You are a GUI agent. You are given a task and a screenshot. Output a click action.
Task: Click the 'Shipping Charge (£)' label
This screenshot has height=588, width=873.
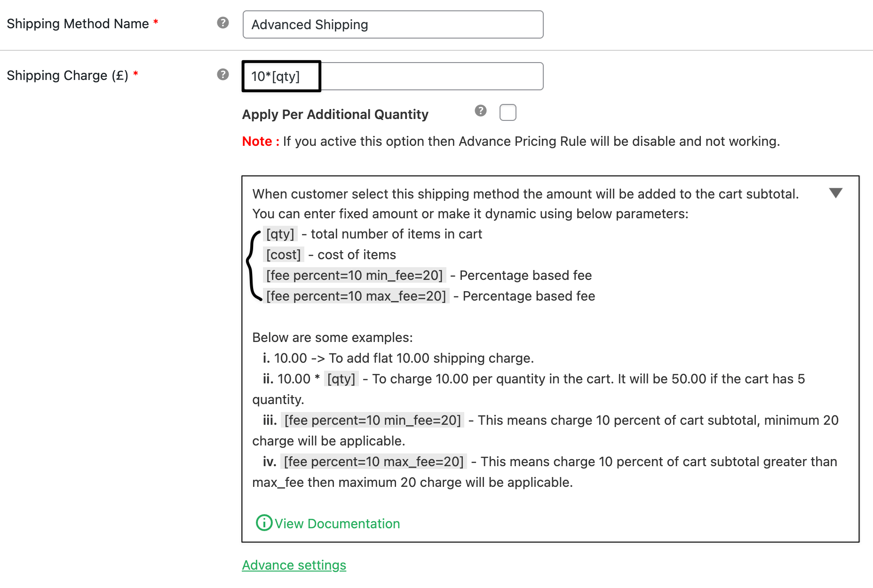coord(68,75)
